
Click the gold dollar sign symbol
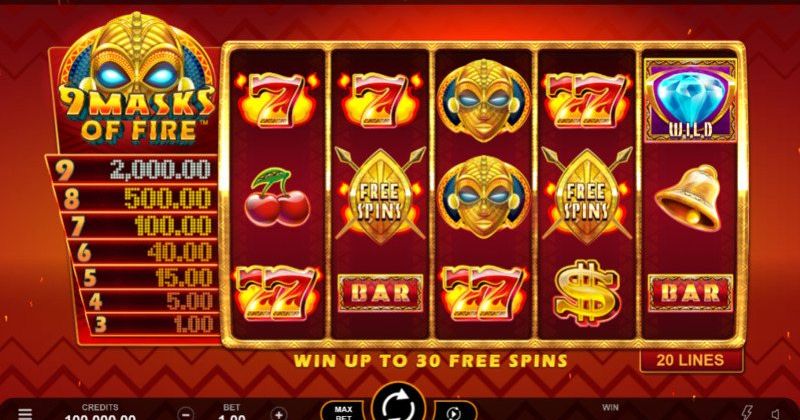point(586,293)
